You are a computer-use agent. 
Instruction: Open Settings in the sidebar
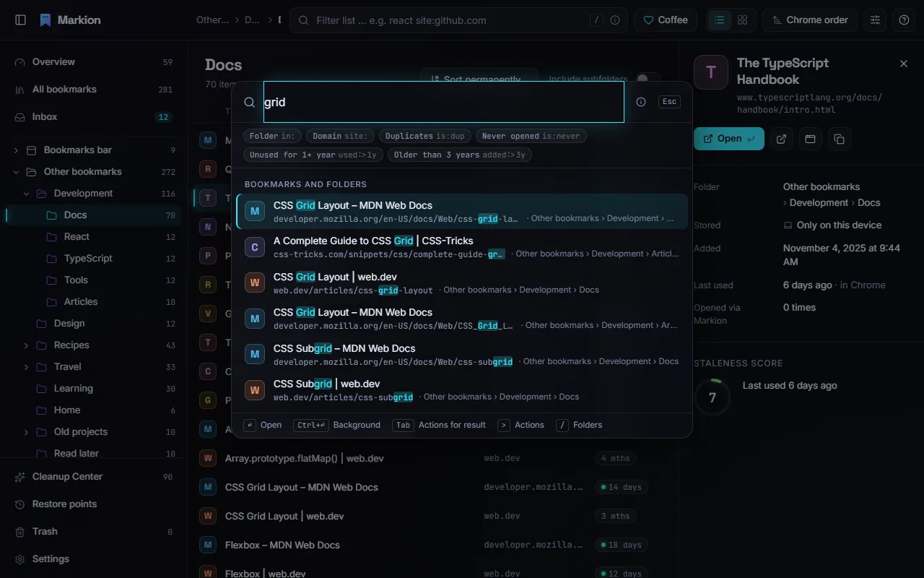pos(94,559)
